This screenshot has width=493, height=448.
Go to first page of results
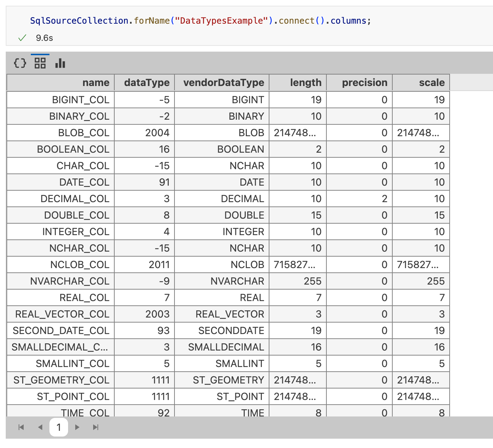(x=21, y=427)
